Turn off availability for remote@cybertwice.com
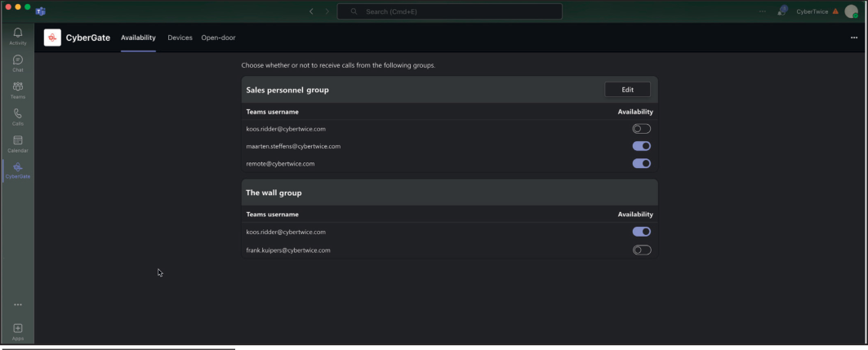 click(641, 163)
